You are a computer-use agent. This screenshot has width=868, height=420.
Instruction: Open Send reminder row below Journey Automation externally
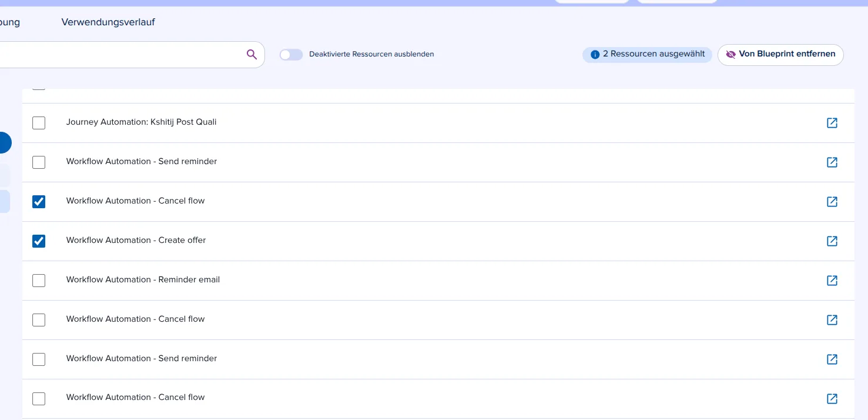(832, 162)
